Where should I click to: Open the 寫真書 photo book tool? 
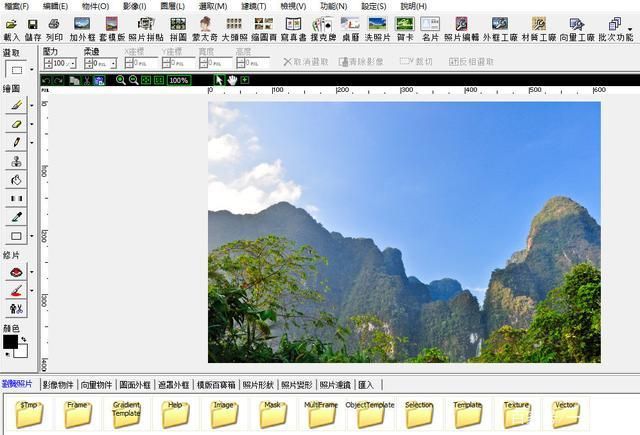pos(293,29)
